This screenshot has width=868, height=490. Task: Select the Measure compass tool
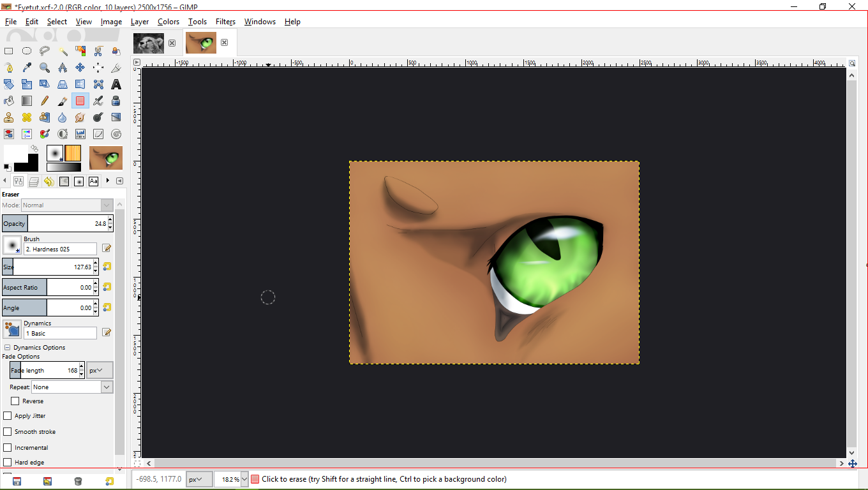click(x=63, y=68)
